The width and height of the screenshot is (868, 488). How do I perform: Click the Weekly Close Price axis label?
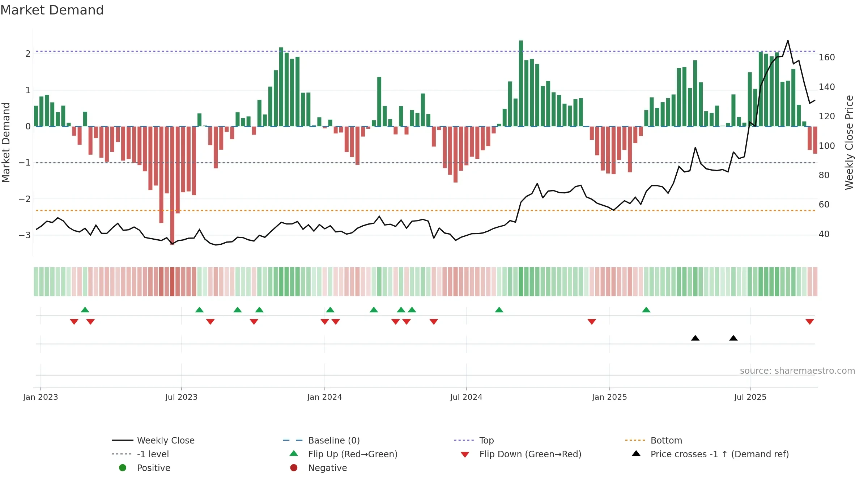coord(849,142)
